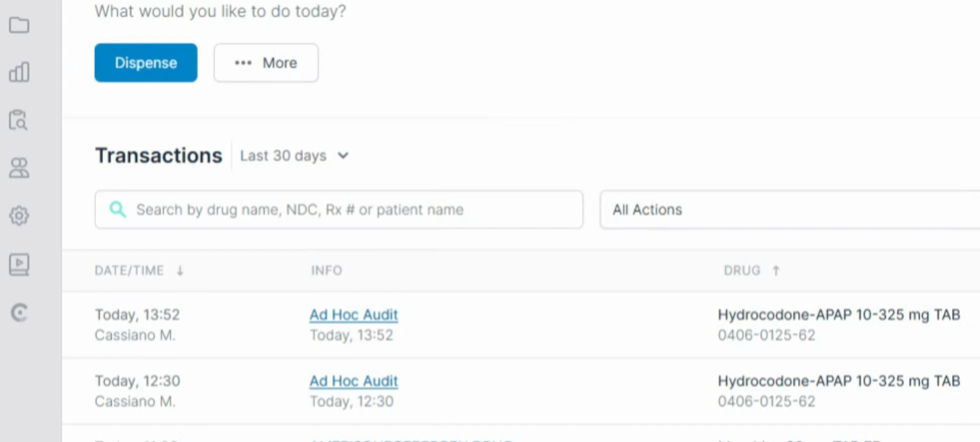Open the users group icon in the sidebar
The width and height of the screenshot is (980, 442).
[19, 168]
